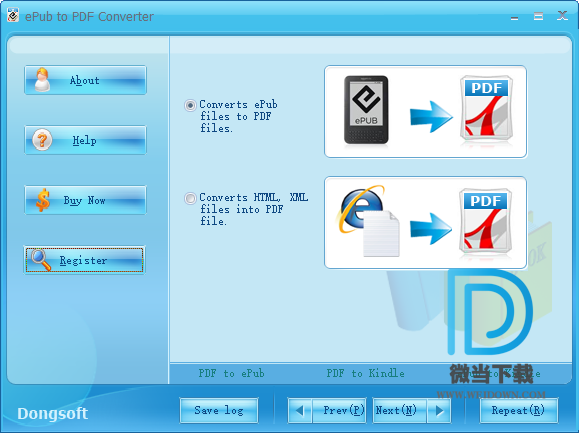Click the PDF icon in the HTML panel
The image size is (579, 433).
click(486, 221)
